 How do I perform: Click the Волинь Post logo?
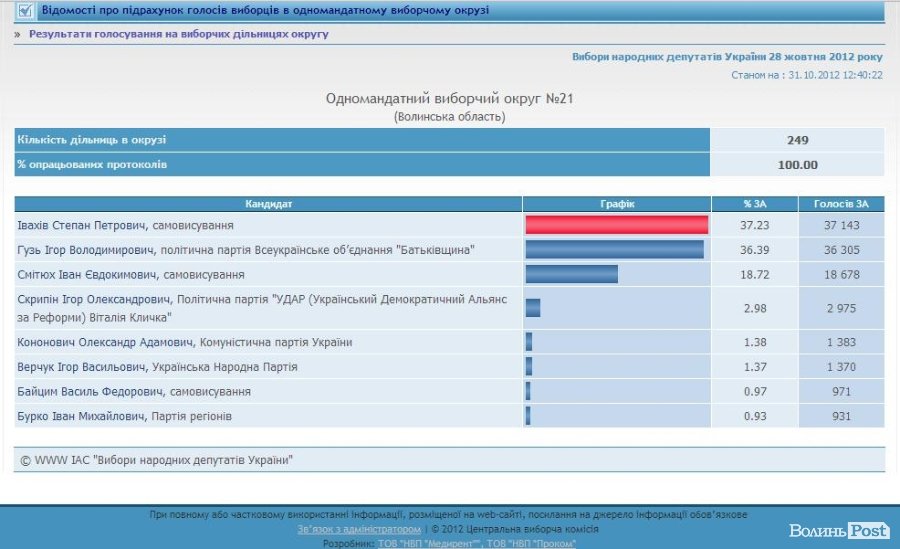tap(838, 531)
